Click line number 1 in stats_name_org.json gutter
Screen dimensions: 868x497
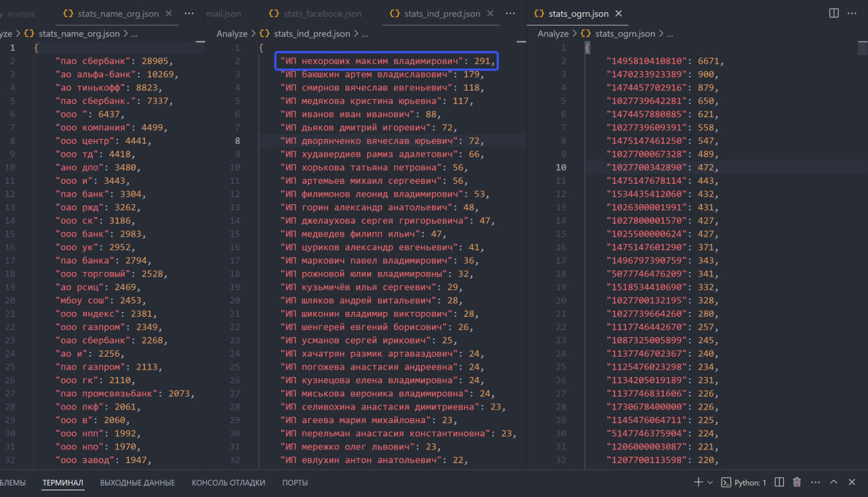(12, 48)
